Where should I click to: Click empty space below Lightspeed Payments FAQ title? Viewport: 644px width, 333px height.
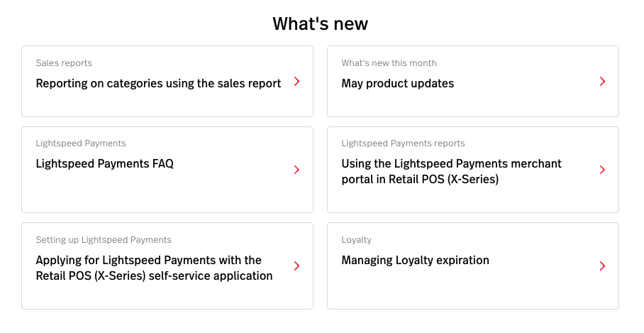(142, 193)
